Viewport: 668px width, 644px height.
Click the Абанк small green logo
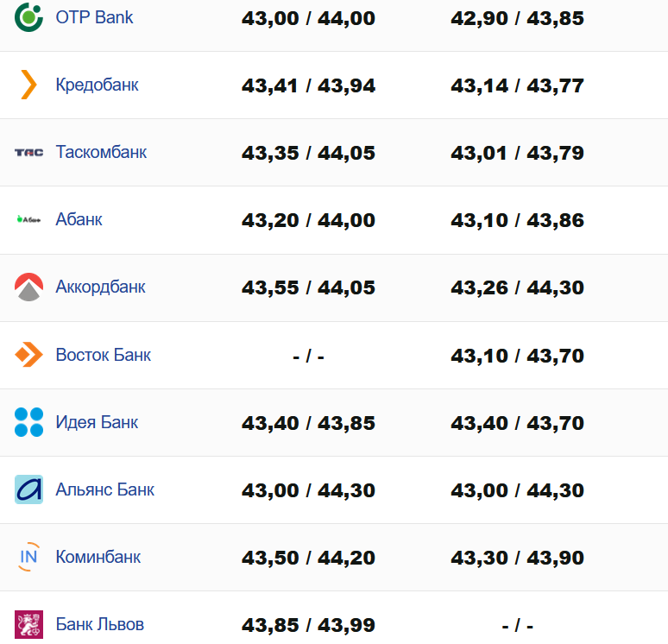tap(28, 219)
